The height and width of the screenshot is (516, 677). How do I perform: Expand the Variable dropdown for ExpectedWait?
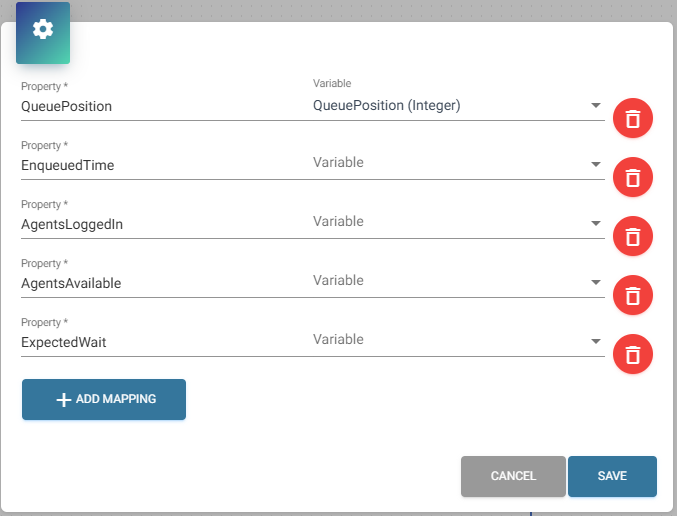(457, 340)
